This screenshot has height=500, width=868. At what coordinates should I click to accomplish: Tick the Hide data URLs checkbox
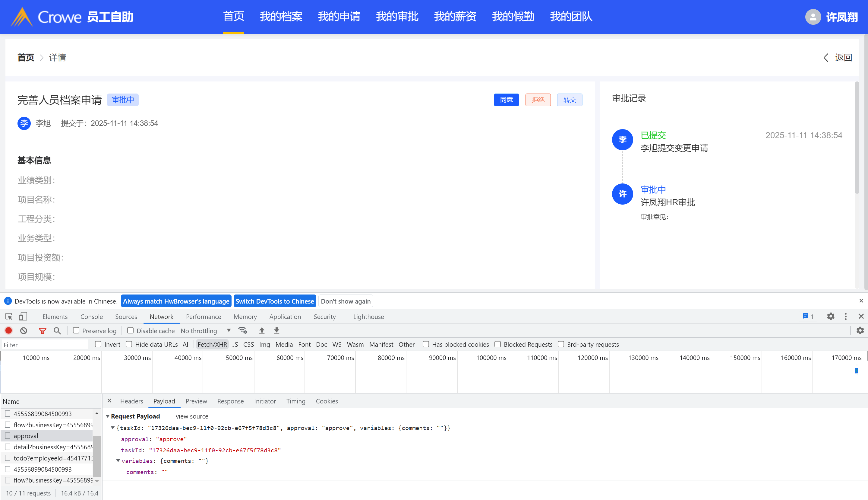[x=129, y=344]
